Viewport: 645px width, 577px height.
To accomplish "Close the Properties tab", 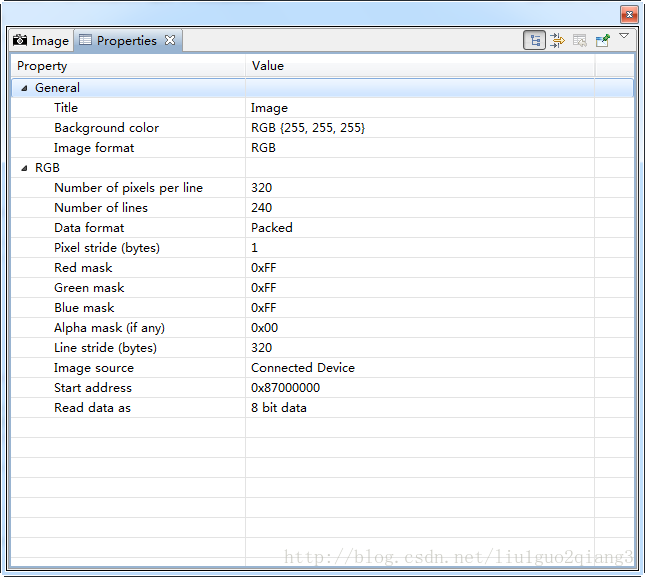I will (170, 40).
